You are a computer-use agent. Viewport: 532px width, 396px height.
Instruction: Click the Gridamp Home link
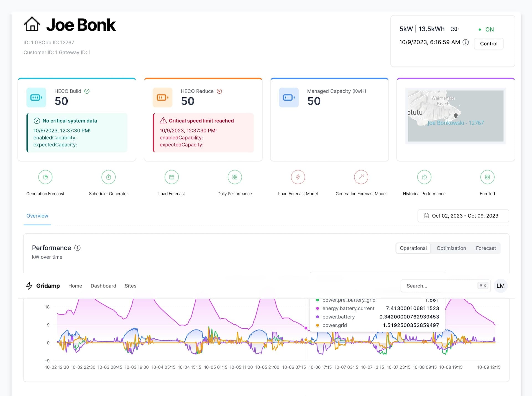75,286
